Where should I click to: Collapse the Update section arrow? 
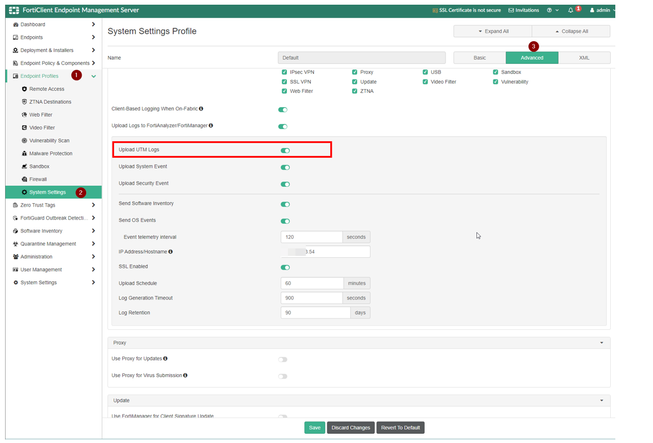click(602, 401)
